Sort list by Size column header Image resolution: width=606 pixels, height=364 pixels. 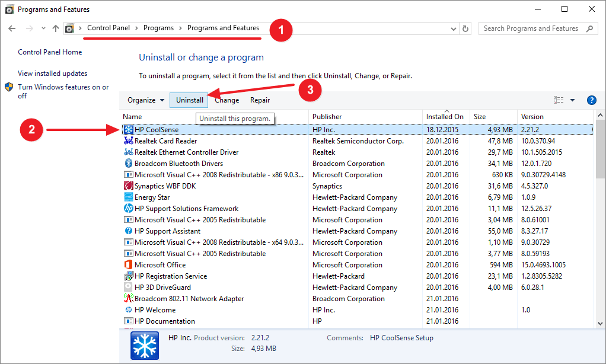tap(493, 117)
